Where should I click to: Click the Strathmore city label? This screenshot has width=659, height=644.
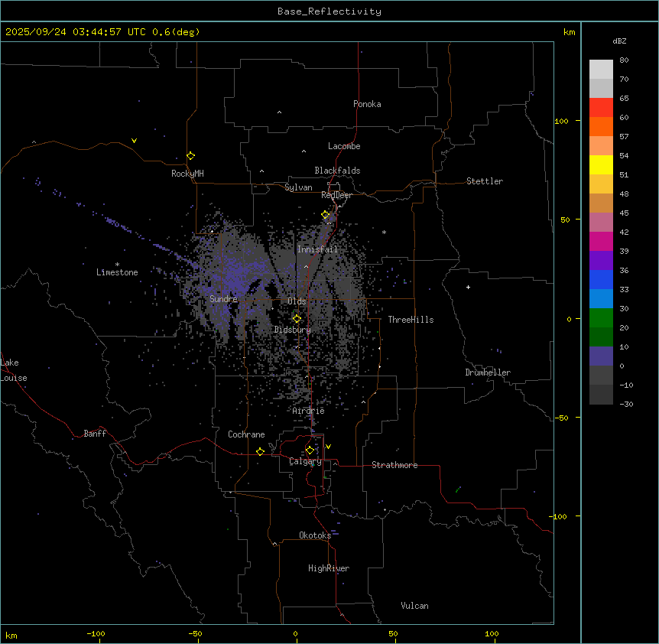pyautogui.click(x=394, y=465)
